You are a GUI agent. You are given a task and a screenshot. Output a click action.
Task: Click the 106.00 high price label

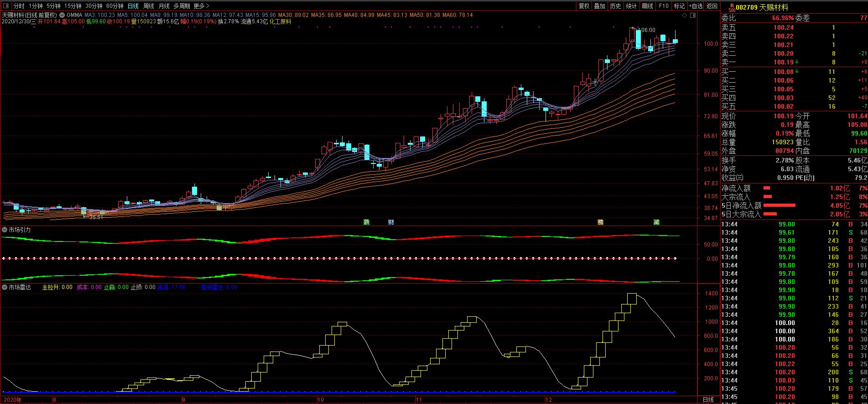pos(646,30)
